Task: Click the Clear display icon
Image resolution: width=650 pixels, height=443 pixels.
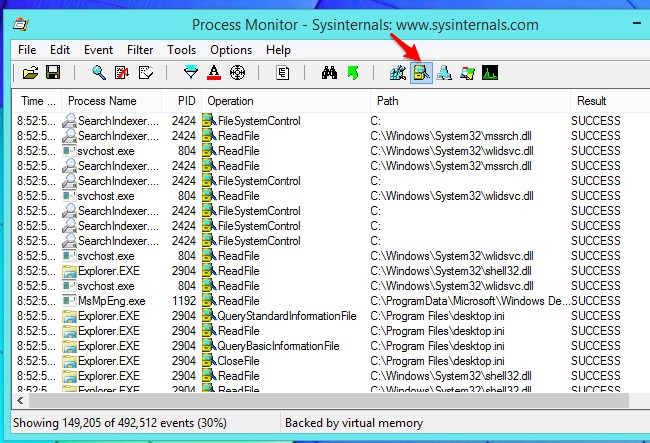Action: pos(146,73)
